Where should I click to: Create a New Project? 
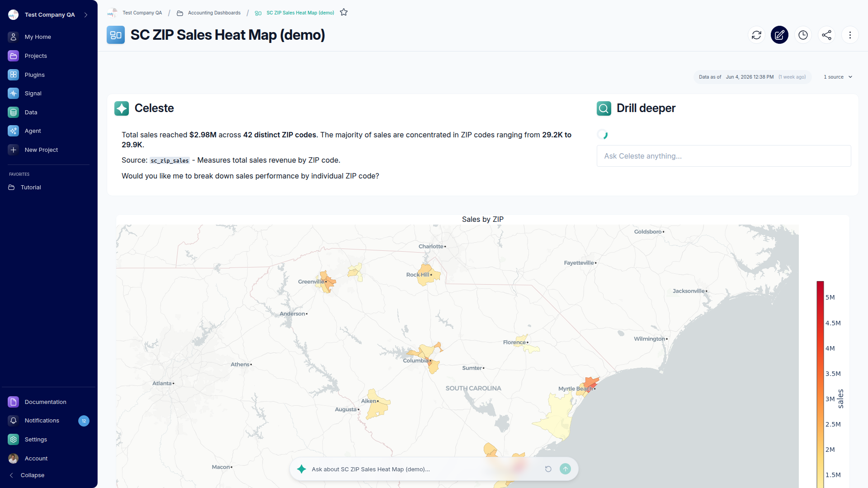pos(48,150)
